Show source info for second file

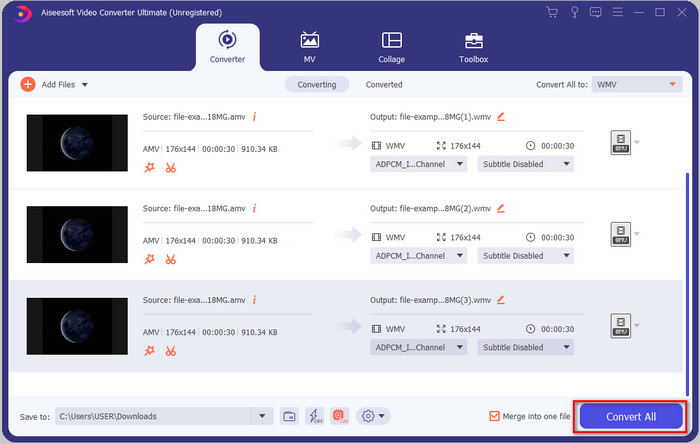(254, 208)
